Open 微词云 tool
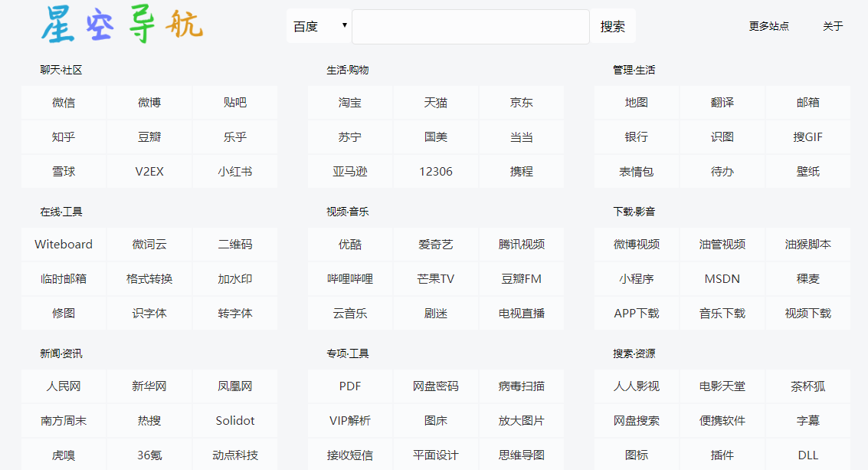 149,245
